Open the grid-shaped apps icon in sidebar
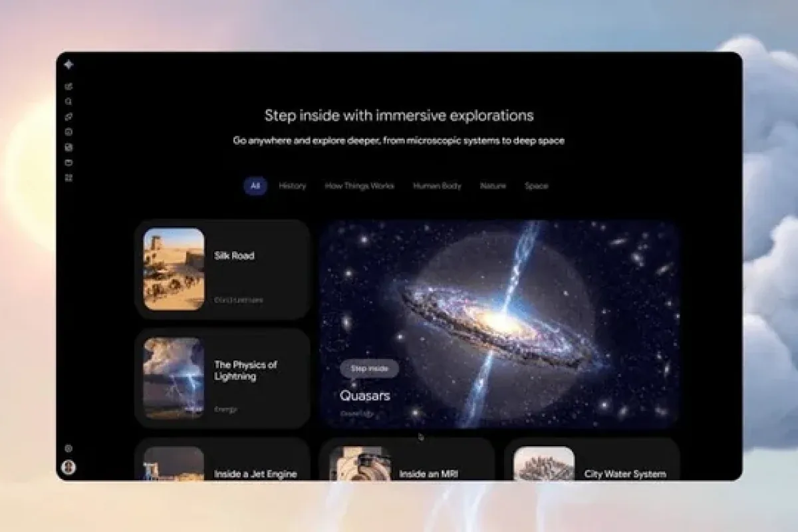This screenshot has width=798, height=532. coord(68,178)
